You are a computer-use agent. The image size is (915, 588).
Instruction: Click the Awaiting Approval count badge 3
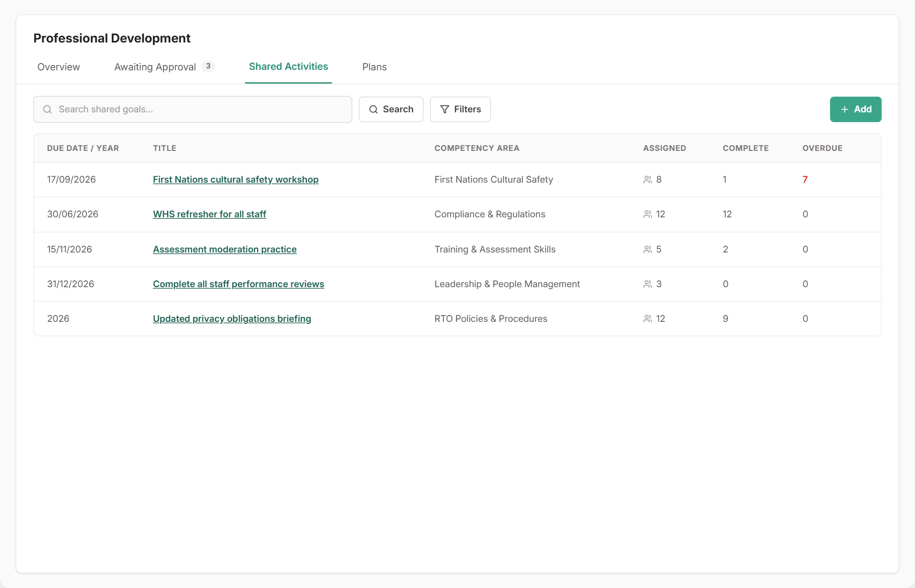208,66
